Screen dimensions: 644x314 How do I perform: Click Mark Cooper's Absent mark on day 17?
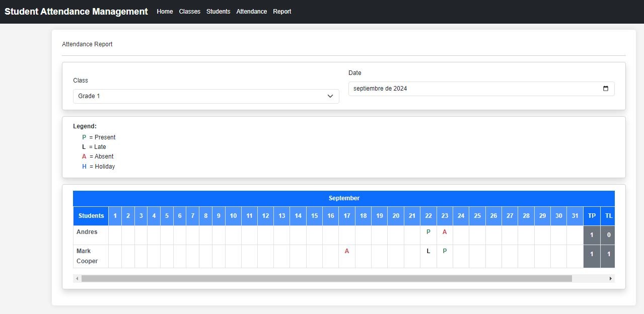click(346, 251)
